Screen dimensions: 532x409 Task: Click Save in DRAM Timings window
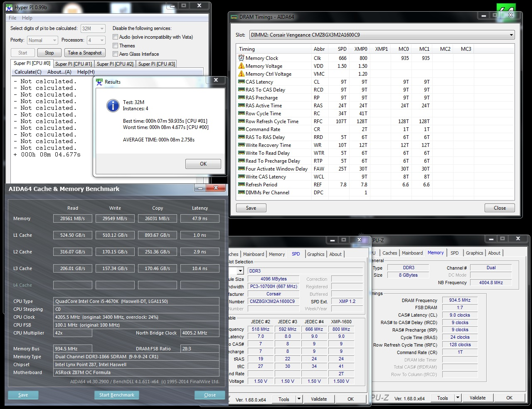click(x=251, y=208)
